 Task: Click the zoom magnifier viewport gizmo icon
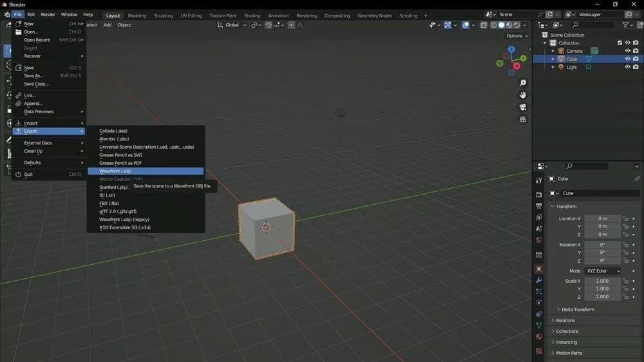pos(522,83)
